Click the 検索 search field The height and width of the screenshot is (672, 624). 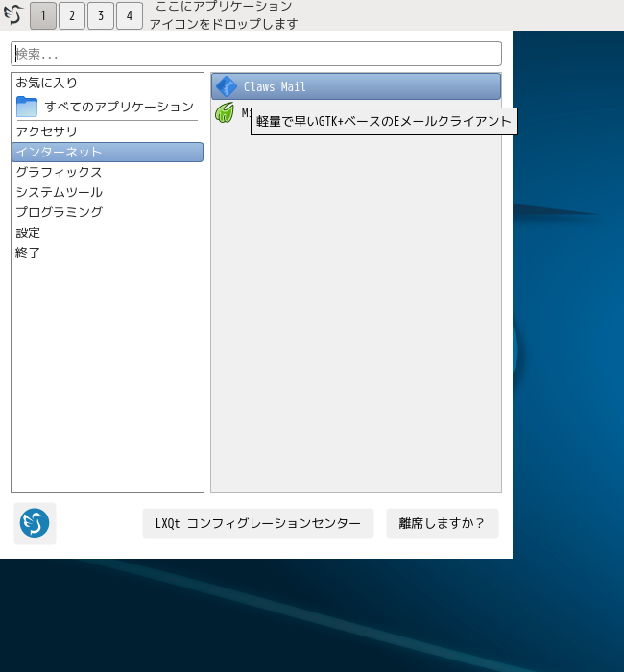click(x=256, y=54)
